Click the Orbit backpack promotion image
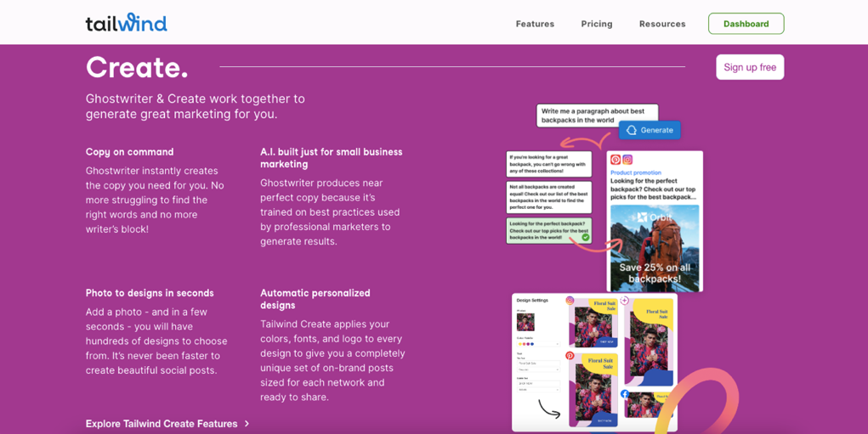 point(655,246)
